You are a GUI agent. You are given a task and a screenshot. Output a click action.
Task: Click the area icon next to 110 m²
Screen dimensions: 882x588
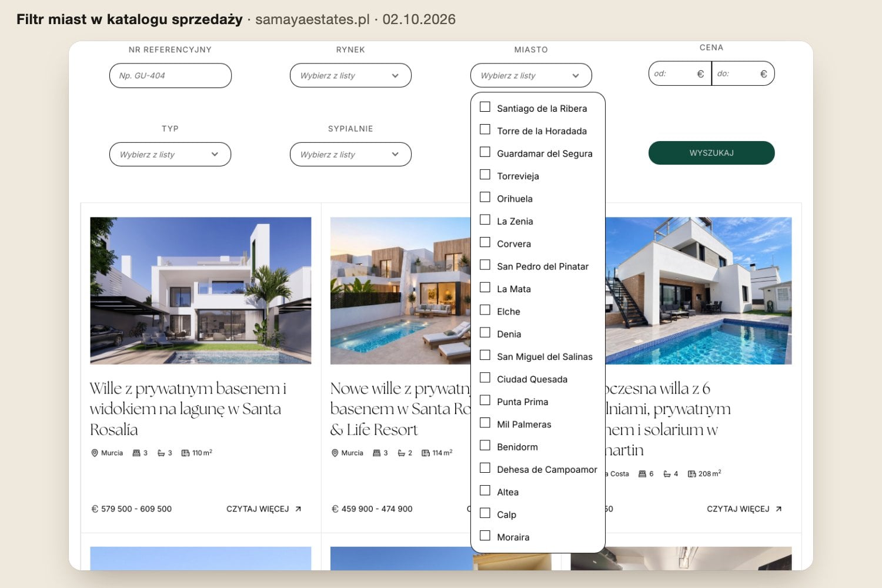[185, 453]
